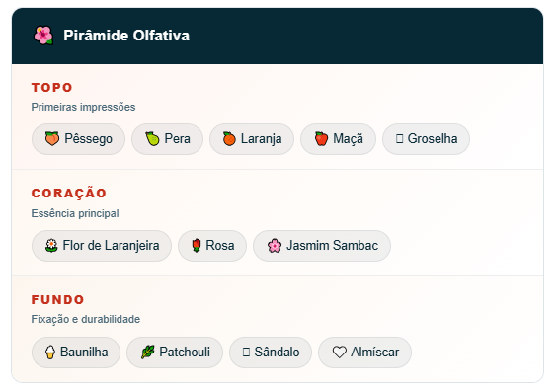The height and width of the screenshot is (392, 558).
Task: Select the Pêssego note text
Action: click(88, 138)
